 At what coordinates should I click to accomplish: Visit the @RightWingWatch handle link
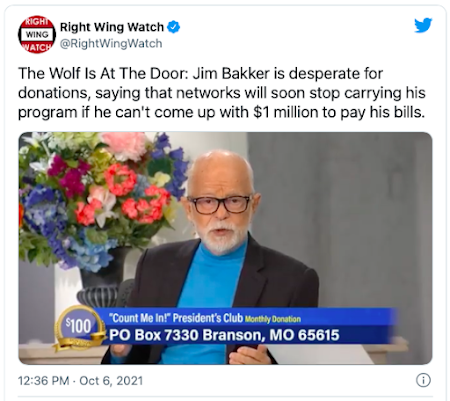[111, 43]
